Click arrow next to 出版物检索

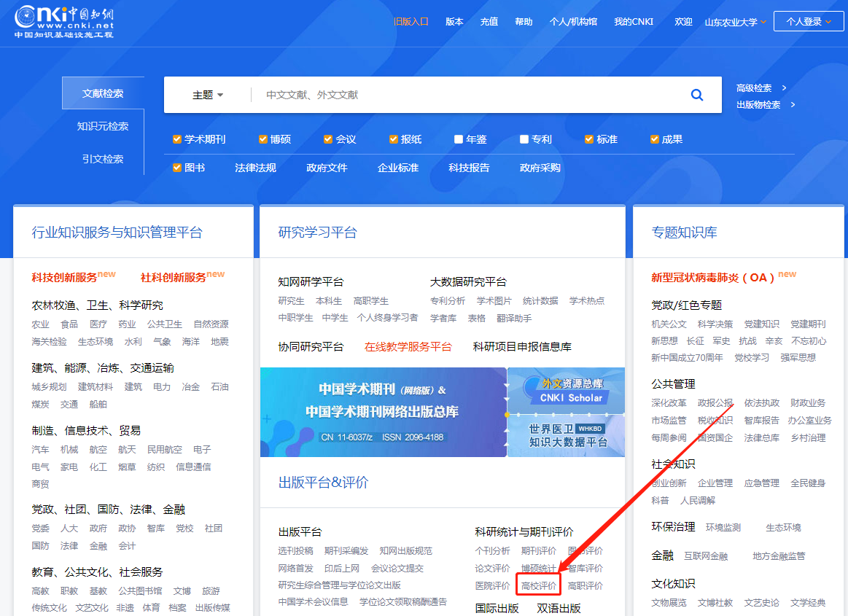tap(793, 105)
